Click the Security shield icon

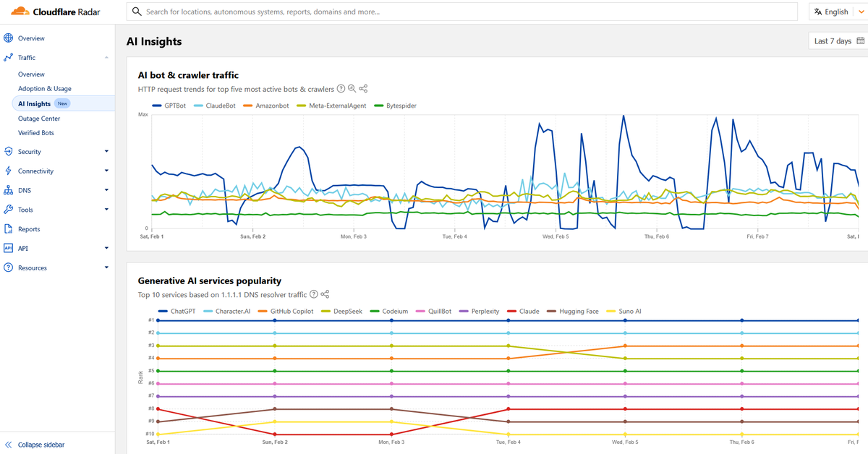point(9,152)
